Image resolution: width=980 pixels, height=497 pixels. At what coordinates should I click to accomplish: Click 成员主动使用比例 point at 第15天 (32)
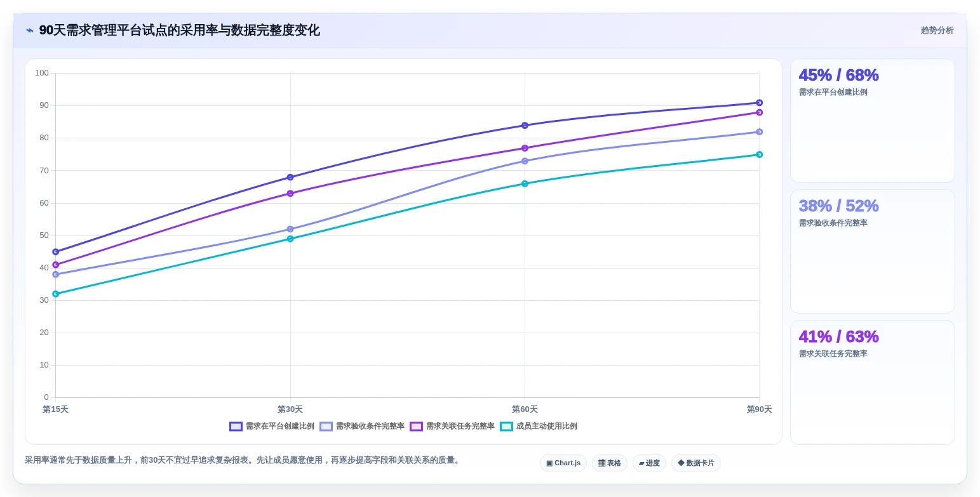56,294
